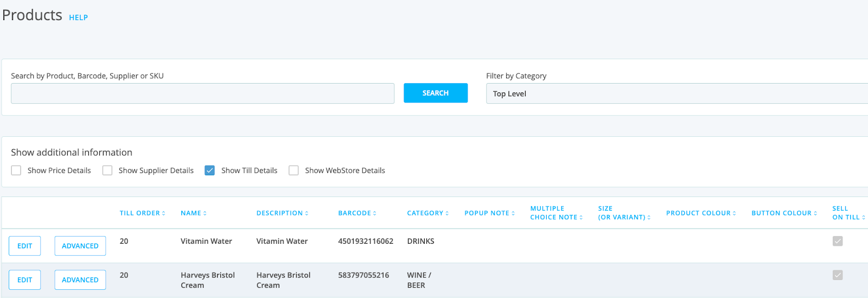Sort by Category column header
This screenshot has width=868, height=298.
tap(427, 213)
